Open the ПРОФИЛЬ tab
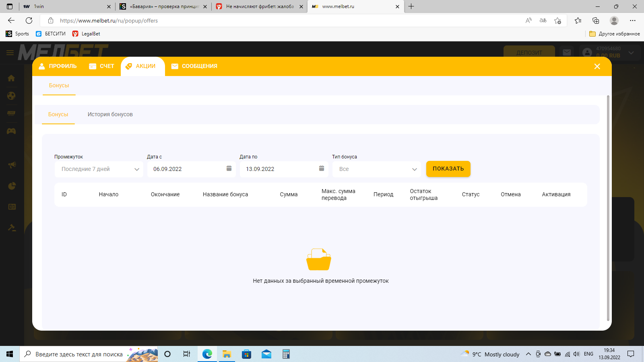The width and height of the screenshot is (644, 362). [x=58, y=66]
